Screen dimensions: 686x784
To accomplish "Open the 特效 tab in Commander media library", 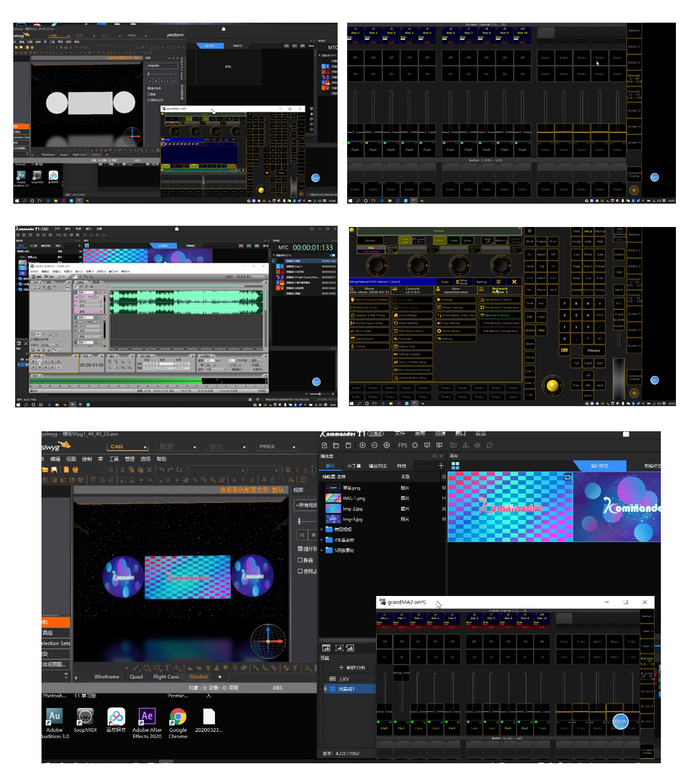I will [x=402, y=466].
